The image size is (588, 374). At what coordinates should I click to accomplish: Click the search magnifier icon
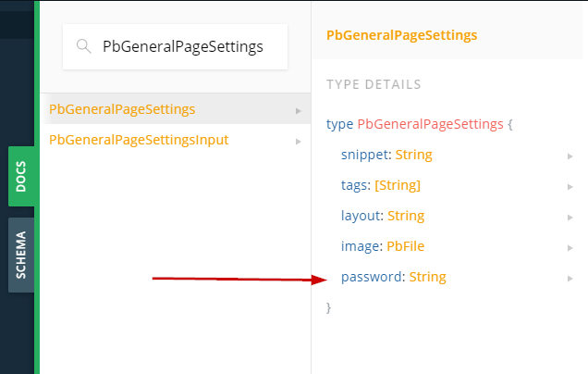point(83,46)
